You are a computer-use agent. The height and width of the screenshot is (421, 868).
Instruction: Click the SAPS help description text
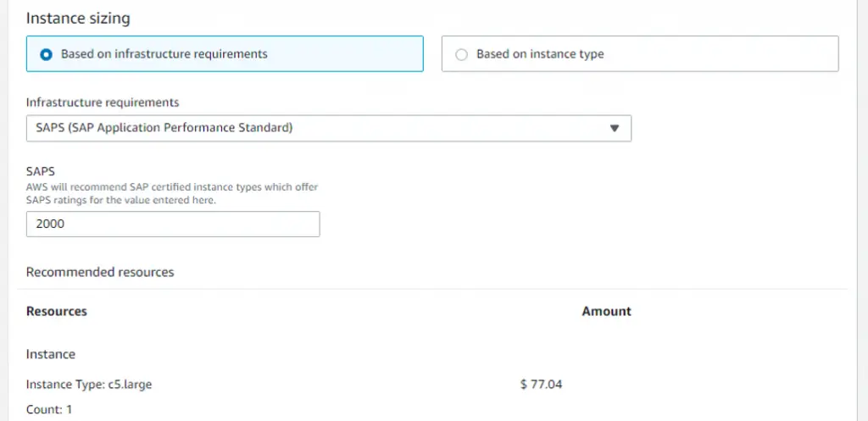(x=172, y=194)
